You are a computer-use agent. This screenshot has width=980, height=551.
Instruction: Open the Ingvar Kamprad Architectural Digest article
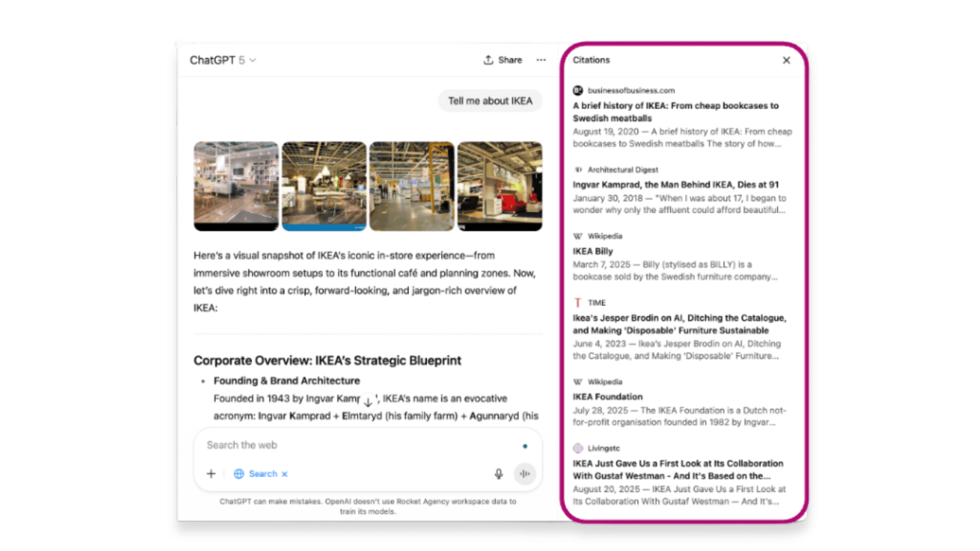pos(675,185)
